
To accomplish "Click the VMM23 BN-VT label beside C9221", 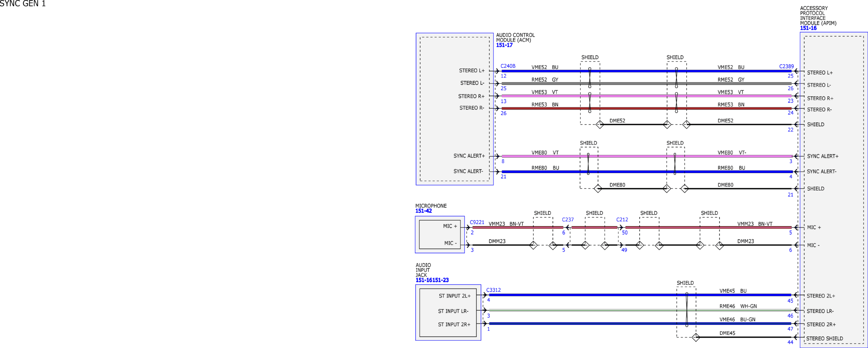I will tap(506, 224).
